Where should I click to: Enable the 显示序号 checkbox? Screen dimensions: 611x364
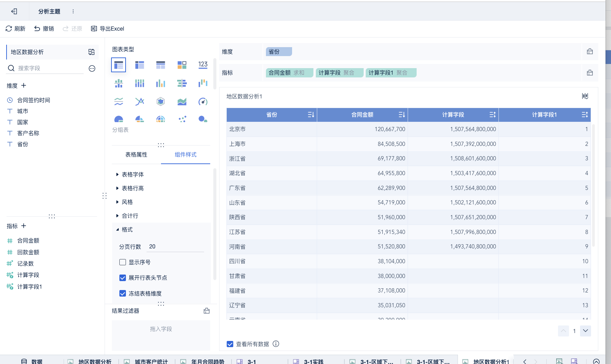click(x=122, y=262)
